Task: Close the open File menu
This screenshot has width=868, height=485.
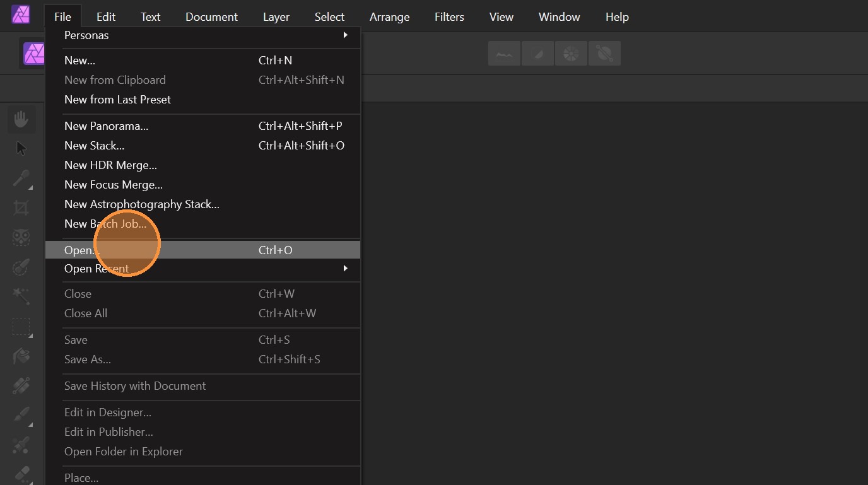Action: [x=62, y=17]
